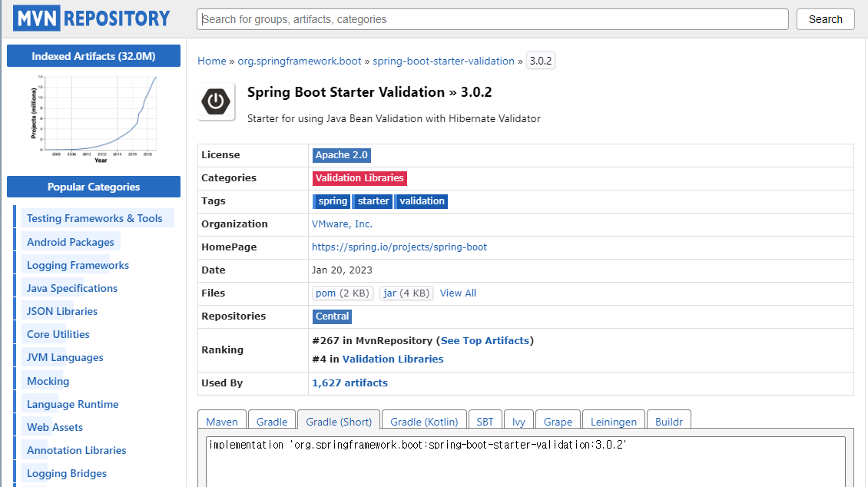Open Testing Frameworks & Tools category
This screenshot has height=487, width=868.
tap(94, 218)
